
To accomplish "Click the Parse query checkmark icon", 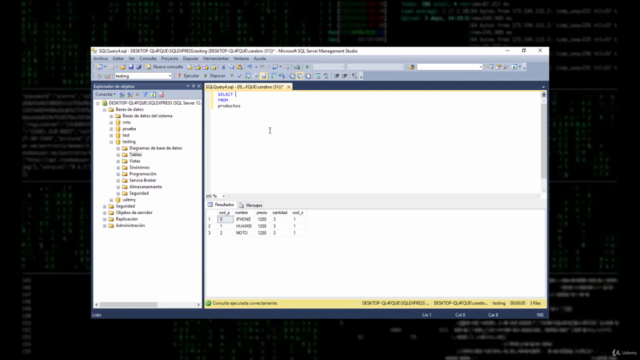I will click(240, 76).
